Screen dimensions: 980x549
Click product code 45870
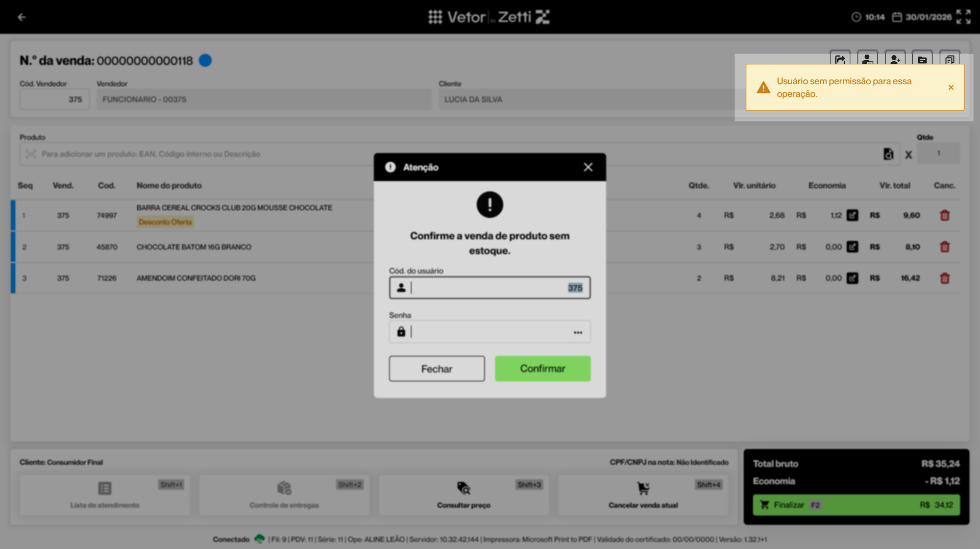tap(107, 247)
